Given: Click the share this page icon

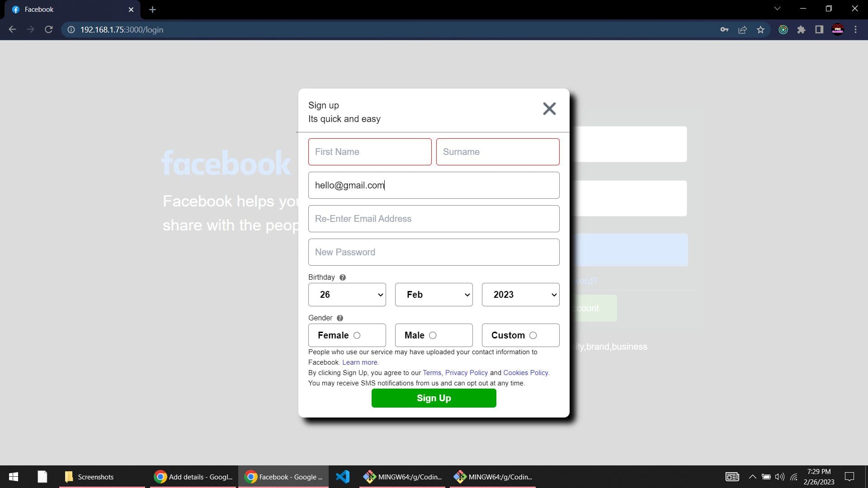Looking at the screenshot, I should pyautogui.click(x=742, y=30).
